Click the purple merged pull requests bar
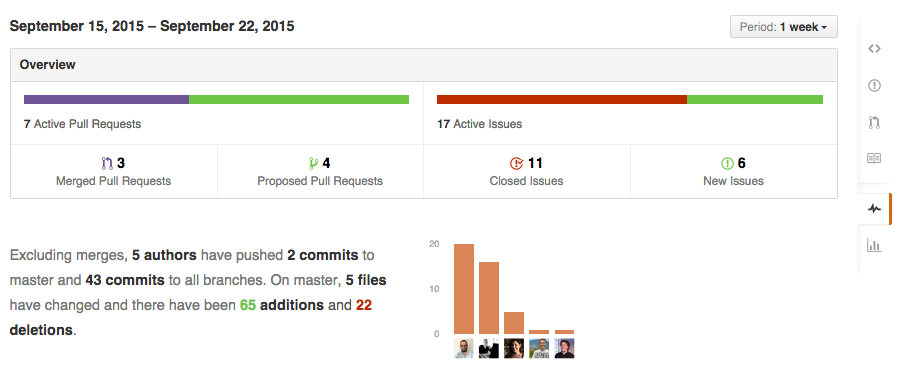This screenshot has width=912, height=378. click(x=106, y=99)
